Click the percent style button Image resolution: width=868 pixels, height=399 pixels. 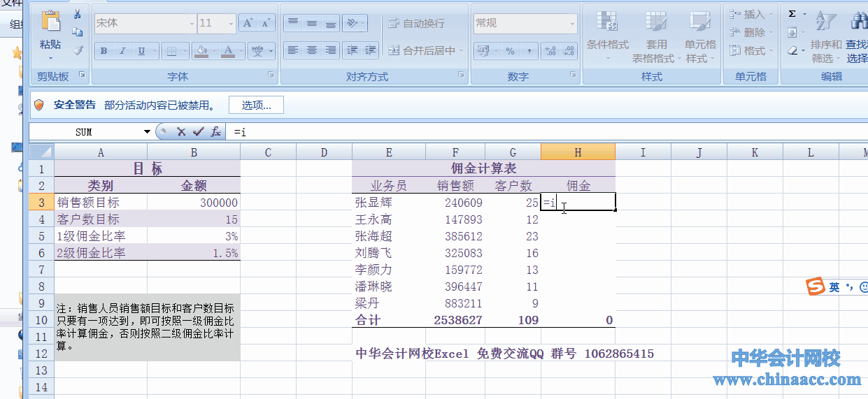[510, 51]
